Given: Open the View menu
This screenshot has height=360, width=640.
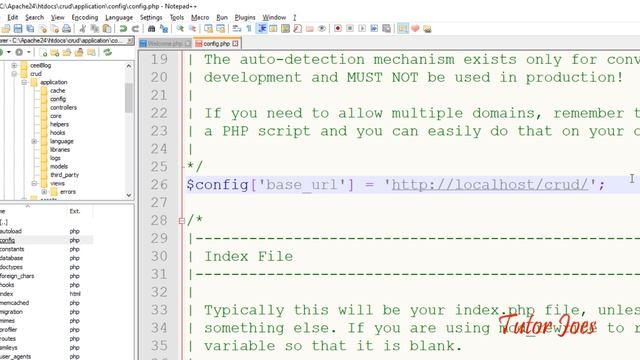Looking at the screenshot, I should coord(58,18).
